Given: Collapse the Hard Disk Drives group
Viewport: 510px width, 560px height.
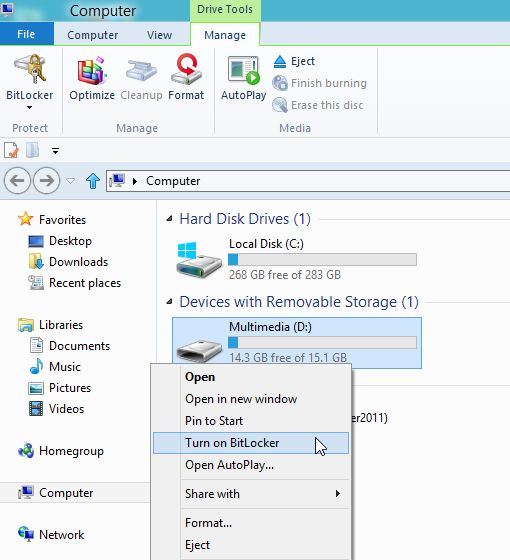Looking at the screenshot, I should (x=169, y=219).
